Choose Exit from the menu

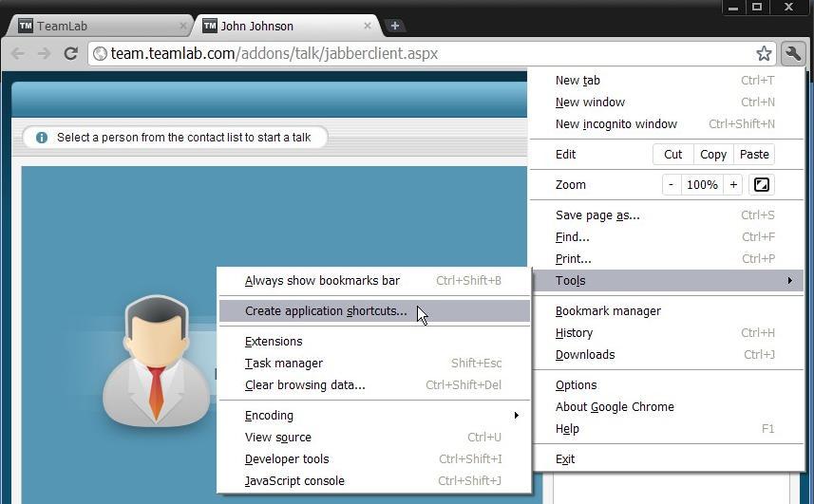666,459
